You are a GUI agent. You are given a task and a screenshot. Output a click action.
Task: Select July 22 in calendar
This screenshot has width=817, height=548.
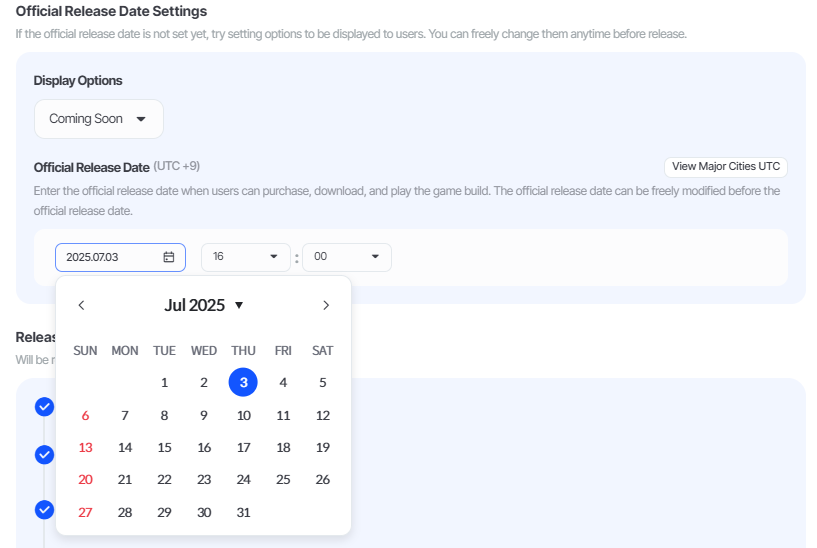[164, 480]
